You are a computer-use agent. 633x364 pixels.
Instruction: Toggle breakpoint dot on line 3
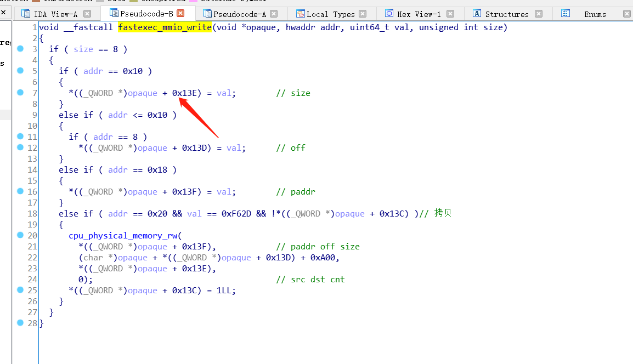click(20, 49)
